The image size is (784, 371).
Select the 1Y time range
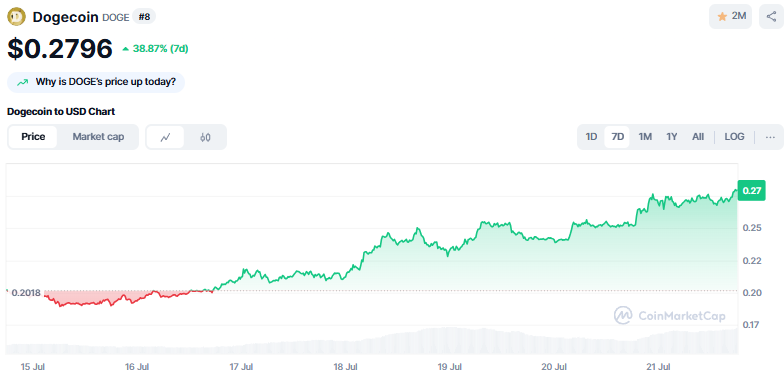tap(672, 137)
